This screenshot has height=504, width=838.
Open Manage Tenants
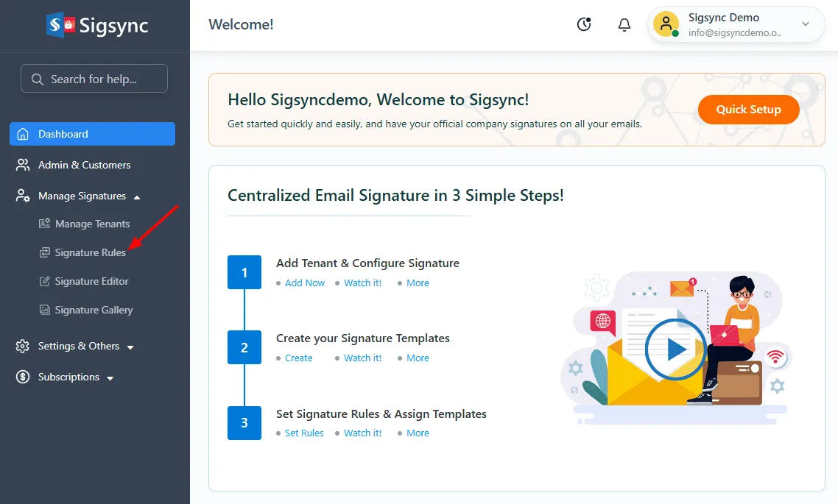click(93, 224)
